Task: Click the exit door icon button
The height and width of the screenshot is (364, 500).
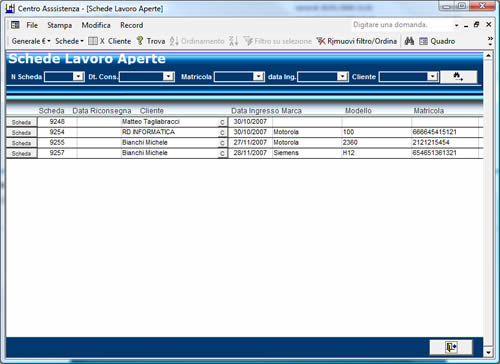Action: pos(451,347)
